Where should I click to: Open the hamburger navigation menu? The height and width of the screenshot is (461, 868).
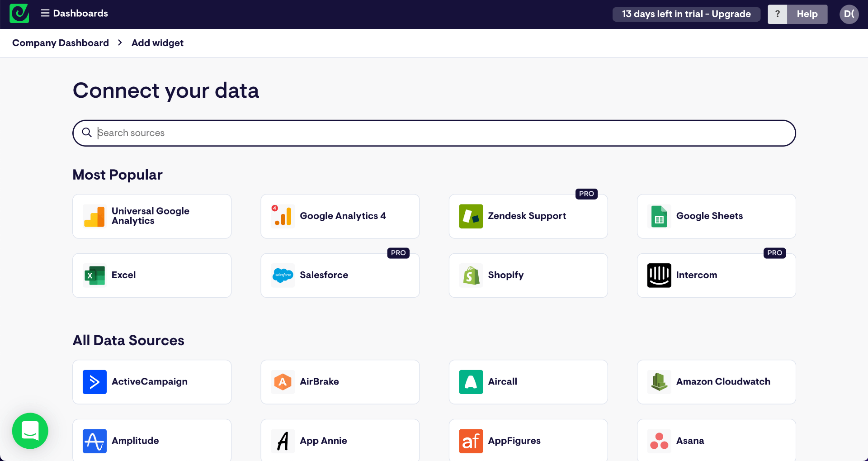pyautogui.click(x=45, y=13)
